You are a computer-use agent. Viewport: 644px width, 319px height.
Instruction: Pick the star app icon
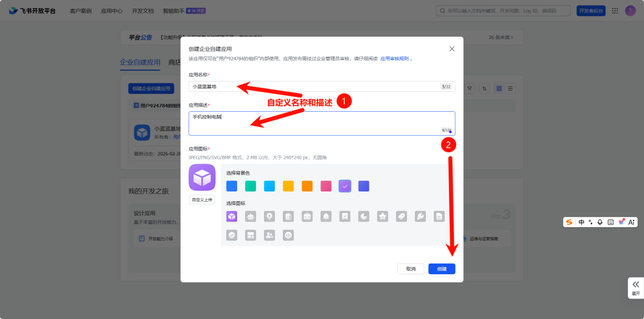pyautogui.click(x=383, y=216)
